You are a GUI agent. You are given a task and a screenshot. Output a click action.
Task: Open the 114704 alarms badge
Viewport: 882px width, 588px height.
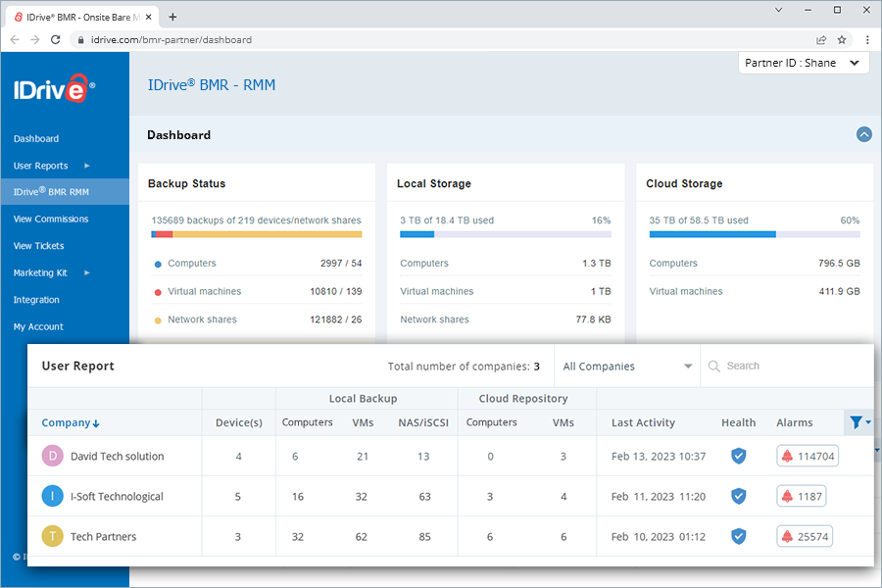808,456
